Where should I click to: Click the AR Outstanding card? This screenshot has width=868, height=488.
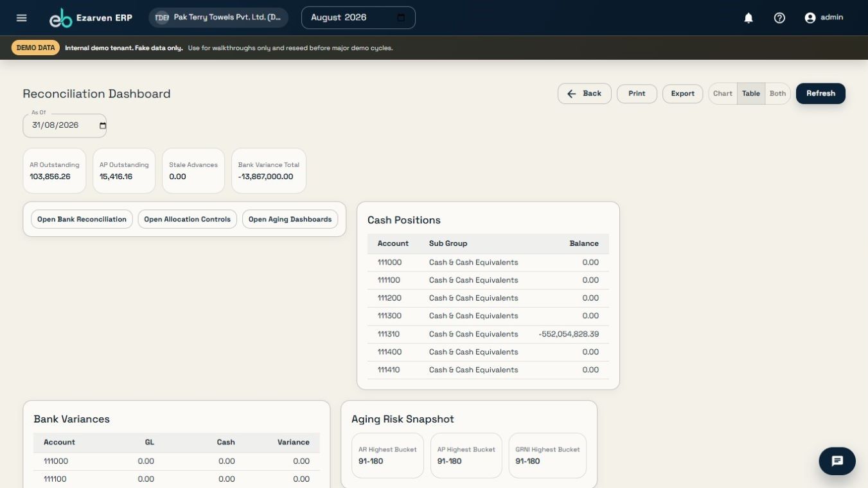tap(55, 171)
